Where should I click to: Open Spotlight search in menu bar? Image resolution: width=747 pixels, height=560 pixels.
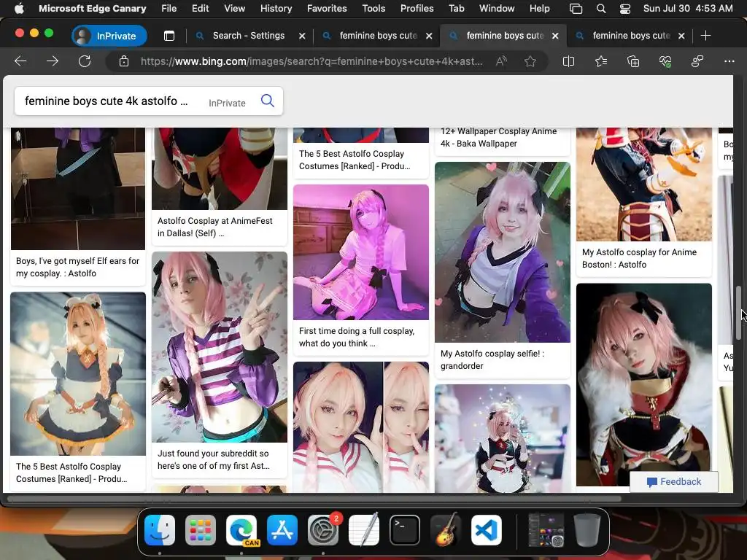pyautogui.click(x=601, y=9)
